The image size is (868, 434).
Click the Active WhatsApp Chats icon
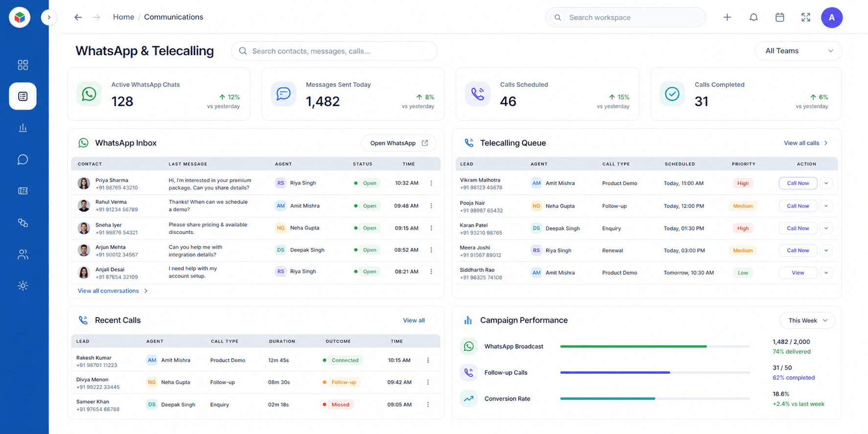pyautogui.click(x=89, y=94)
